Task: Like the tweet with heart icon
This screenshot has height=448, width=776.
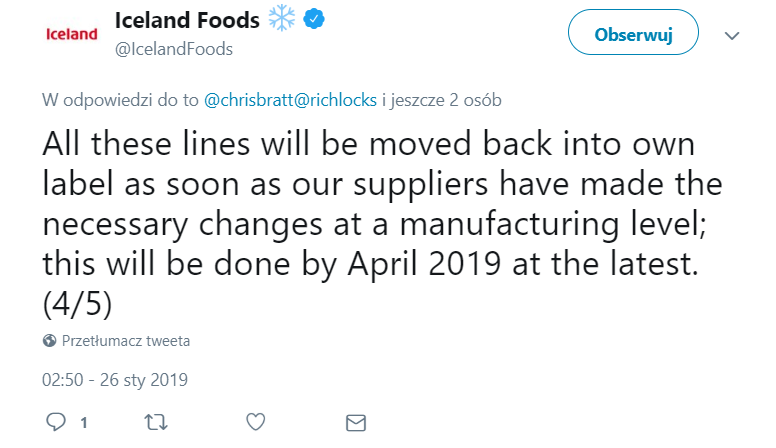Action: (x=256, y=422)
